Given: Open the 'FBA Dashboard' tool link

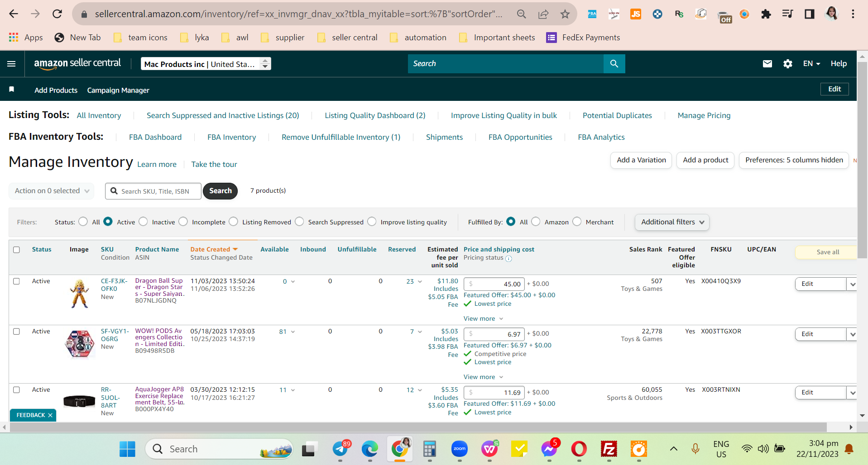Looking at the screenshot, I should point(155,137).
